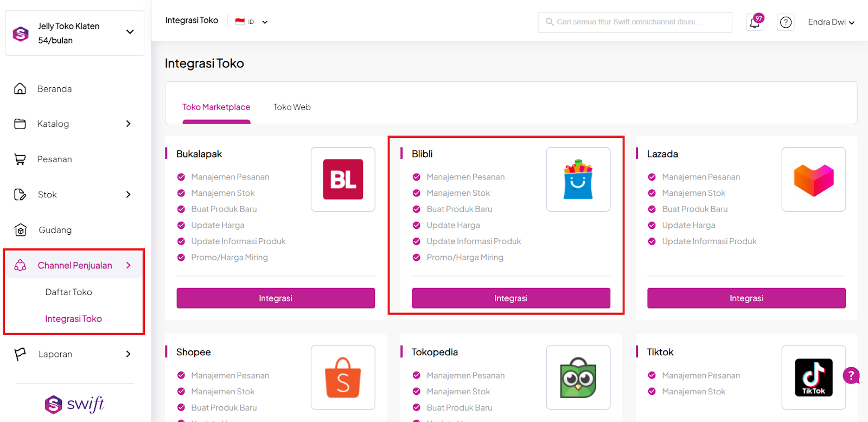Image resolution: width=868 pixels, height=422 pixels.
Task: Open the ID language dropdown arrow
Action: pos(265,22)
